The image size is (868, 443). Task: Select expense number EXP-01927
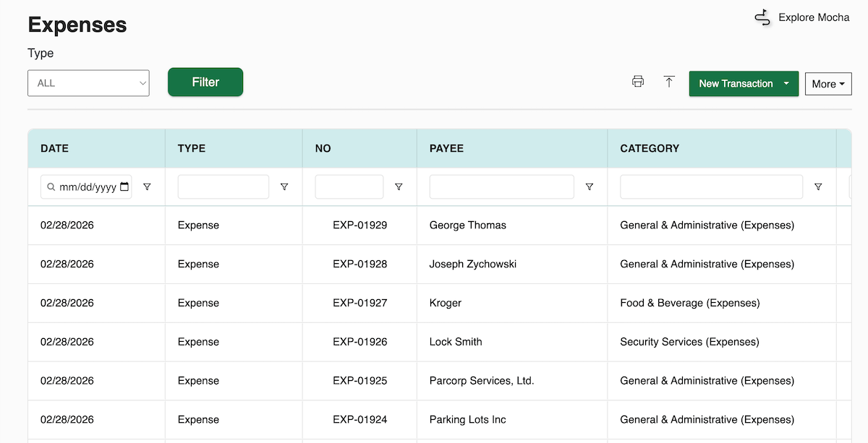click(x=360, y=304)
